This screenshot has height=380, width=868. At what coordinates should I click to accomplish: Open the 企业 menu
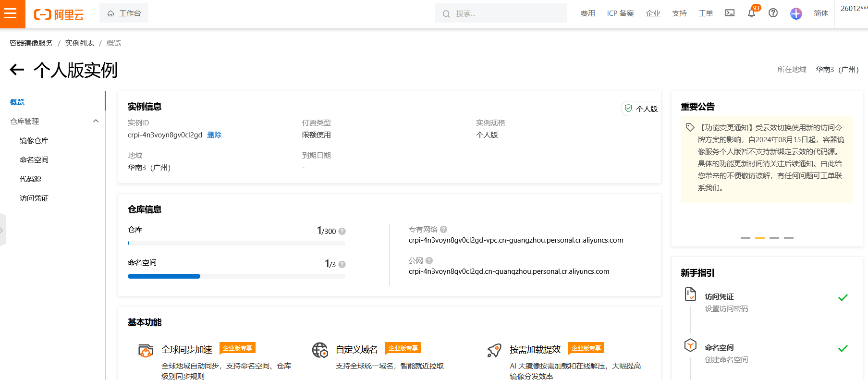653,13
